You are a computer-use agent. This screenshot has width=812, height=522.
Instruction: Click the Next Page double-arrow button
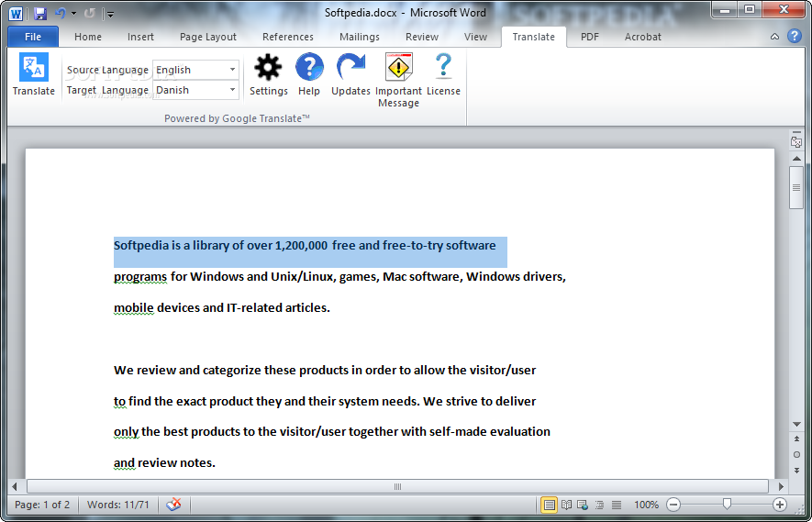[796, 471]
